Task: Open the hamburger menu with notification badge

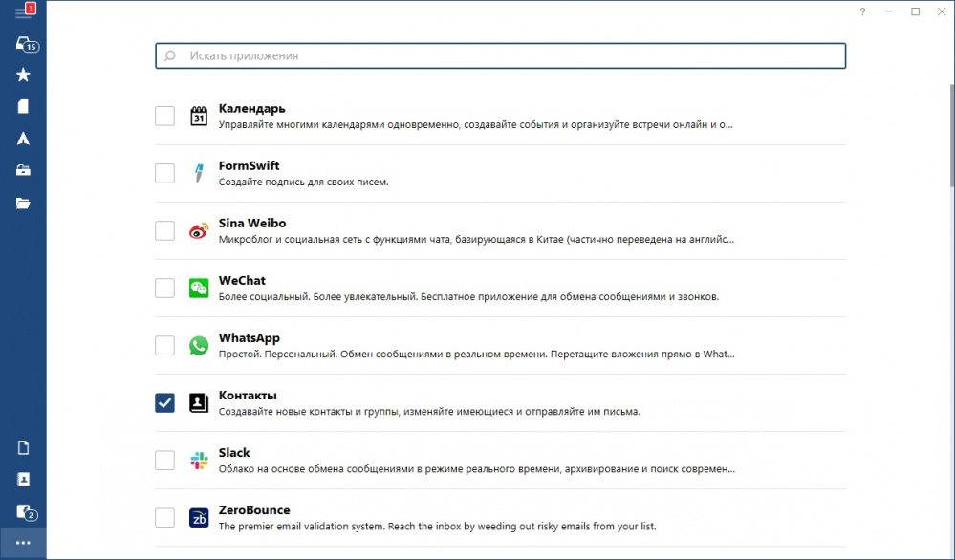Action: (24, 11)
